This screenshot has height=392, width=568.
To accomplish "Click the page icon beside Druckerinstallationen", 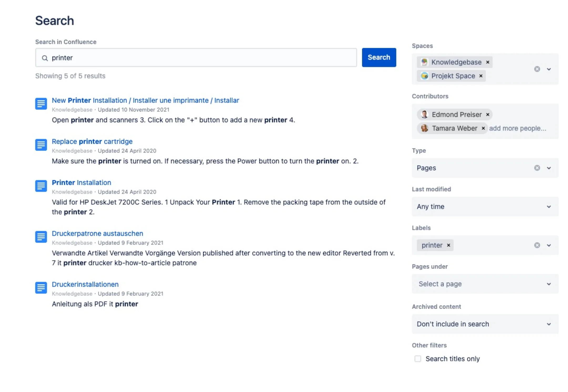I will [x=41, y=288].
